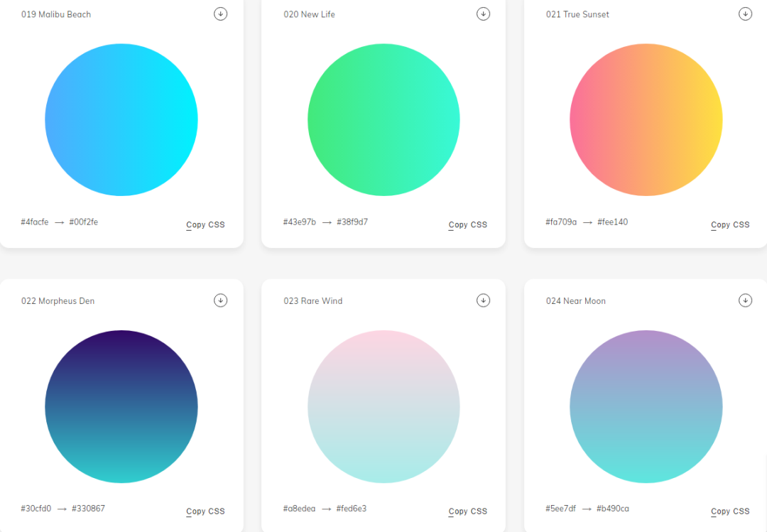Viewport: 767px width, 532px height.
Task: Click the #43e97b color code
Action: pos(300,222)
